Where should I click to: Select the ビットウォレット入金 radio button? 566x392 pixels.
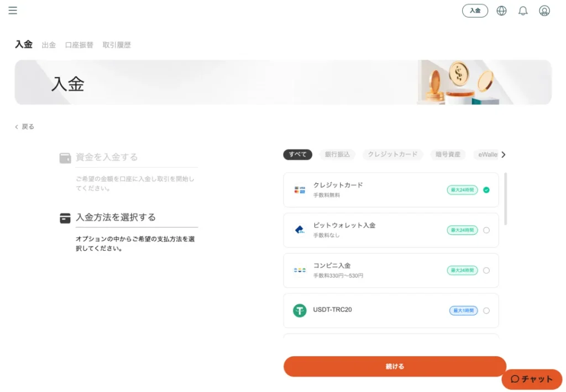coord(486,230)
